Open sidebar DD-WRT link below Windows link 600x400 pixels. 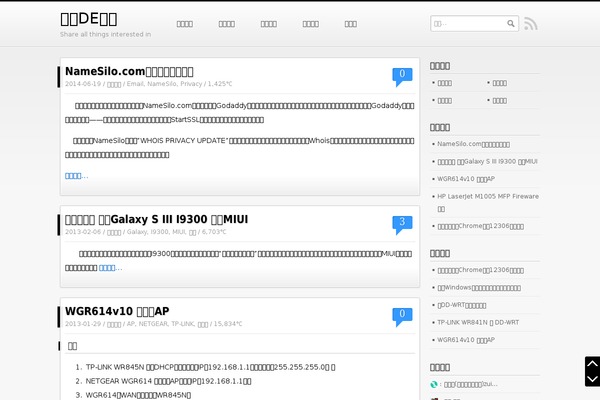coord(462,305)
